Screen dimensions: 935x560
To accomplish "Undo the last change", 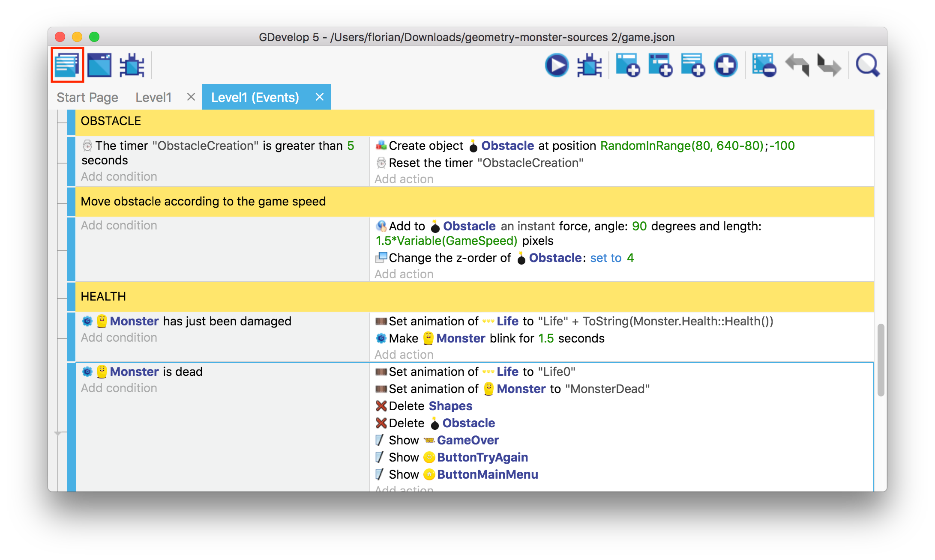I will (x=797, y=66).
